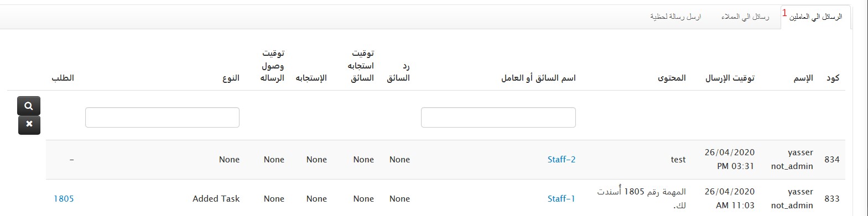Click the الطلب column header
This screenshot has width=868, height=216.
(x=63, y=78)
